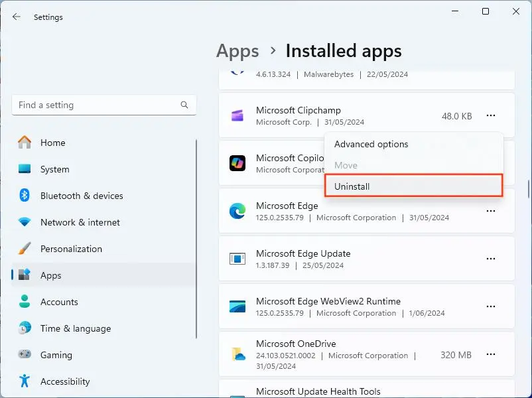This screenshot has width=532, height=398.
Task: Open Time & language settings
Action: [x=103, y=328]
